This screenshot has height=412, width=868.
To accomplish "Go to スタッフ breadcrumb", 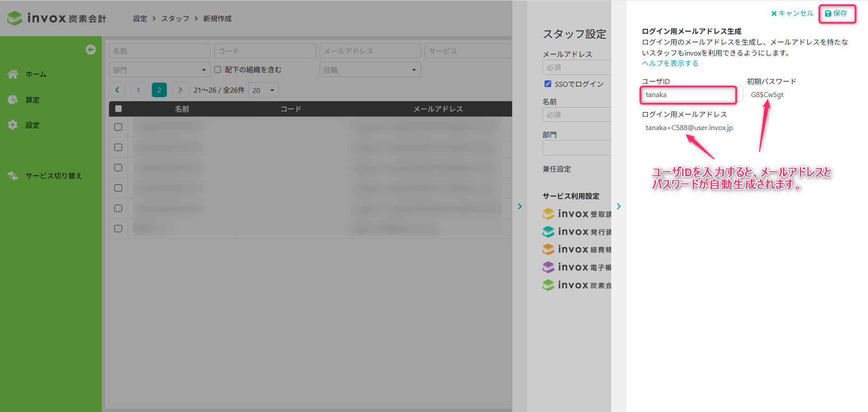I will (x=175, y=19).
